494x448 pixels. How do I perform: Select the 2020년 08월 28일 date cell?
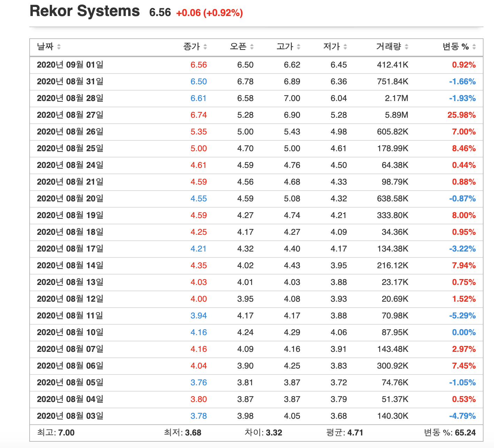(x=70, y=98)
